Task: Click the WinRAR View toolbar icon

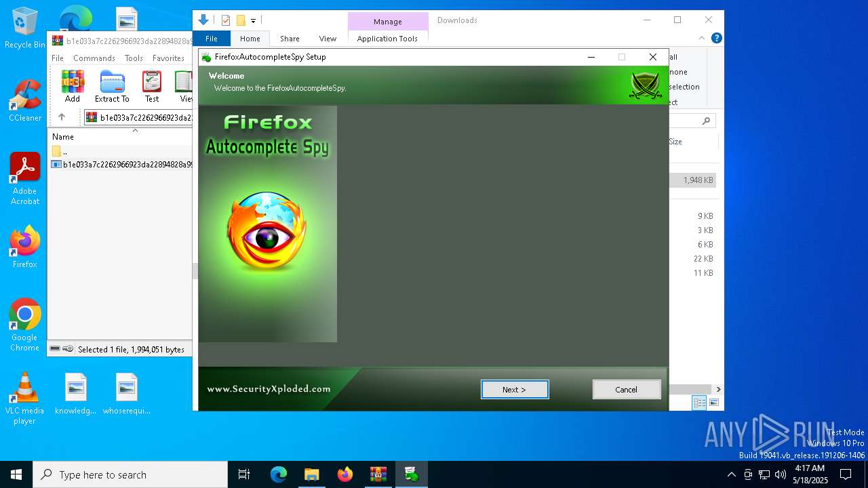Action: (x=184, y=86)
